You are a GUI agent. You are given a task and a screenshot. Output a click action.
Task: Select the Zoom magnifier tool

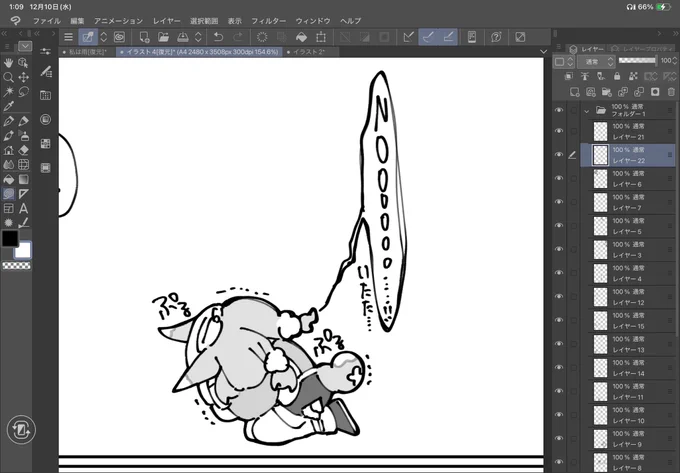[x=8, y=78]
